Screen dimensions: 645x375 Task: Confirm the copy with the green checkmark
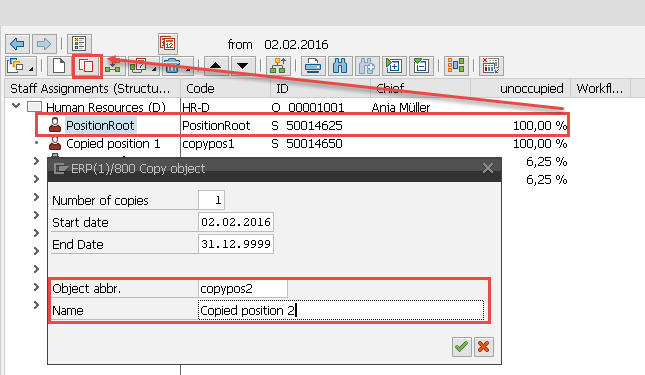click(462, 347)
